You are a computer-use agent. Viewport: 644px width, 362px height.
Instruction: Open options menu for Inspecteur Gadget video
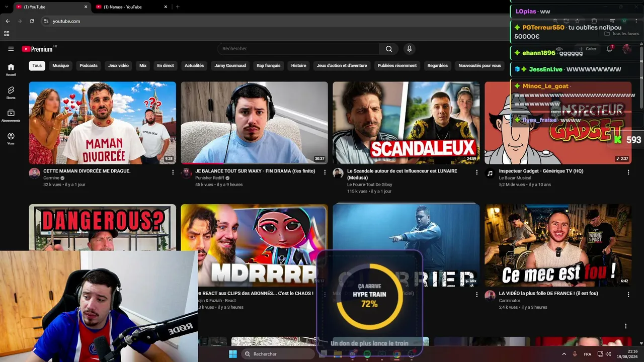(x=628, y=172)
